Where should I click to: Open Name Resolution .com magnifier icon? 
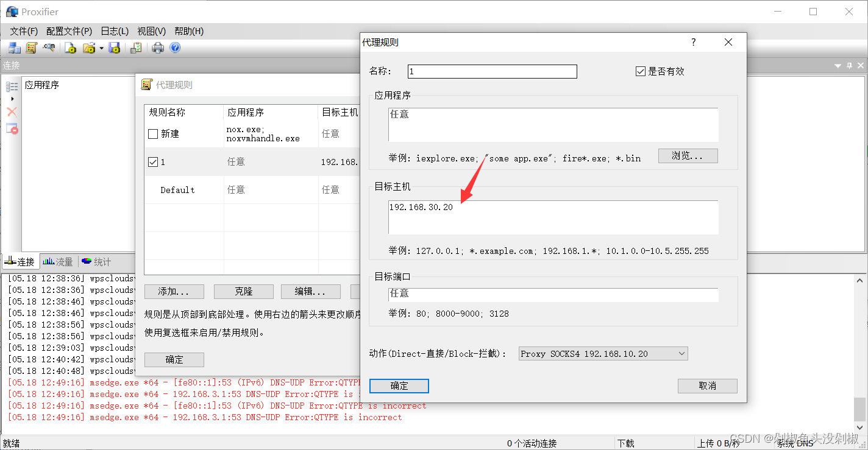[x=49, y=47]
